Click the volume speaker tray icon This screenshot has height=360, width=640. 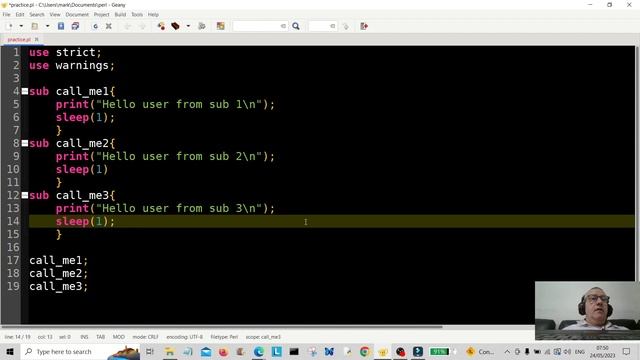click(567, 351)
